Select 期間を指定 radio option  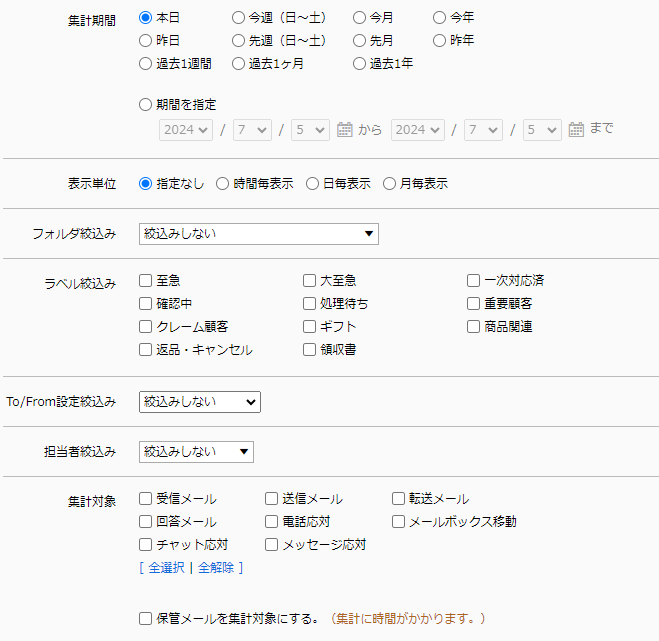(x=146, y=104)
